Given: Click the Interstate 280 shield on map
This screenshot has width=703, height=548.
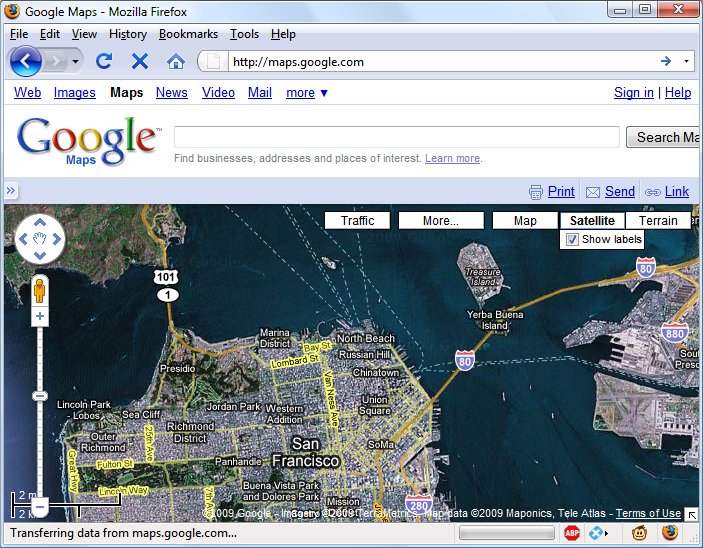Looking at the screenshot, I should pyautogui.click(x=419, y=504).
